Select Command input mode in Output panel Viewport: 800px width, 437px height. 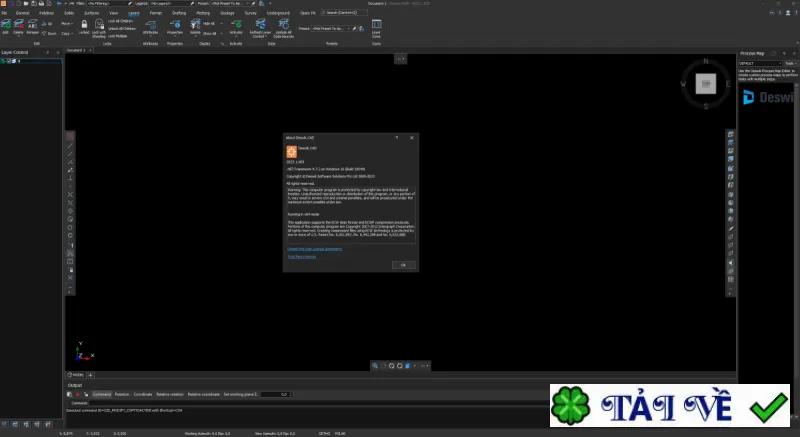pos(102,394)
